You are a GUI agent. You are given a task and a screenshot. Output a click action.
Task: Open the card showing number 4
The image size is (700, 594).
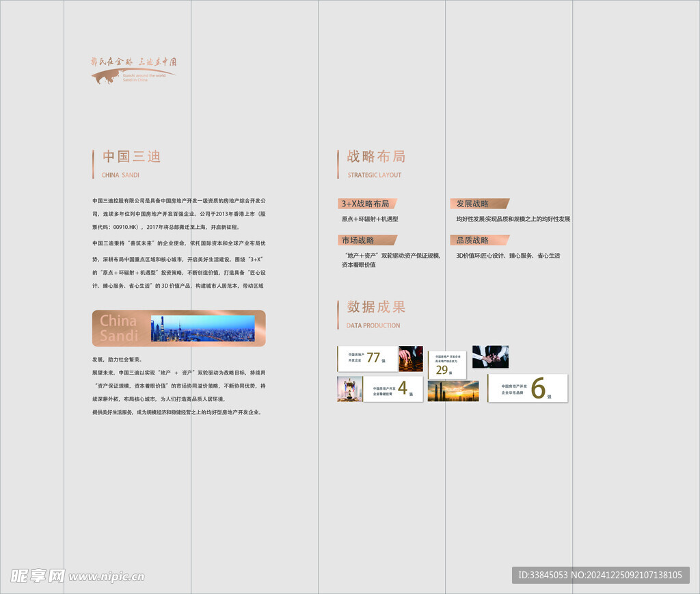[x=393, y=389]
